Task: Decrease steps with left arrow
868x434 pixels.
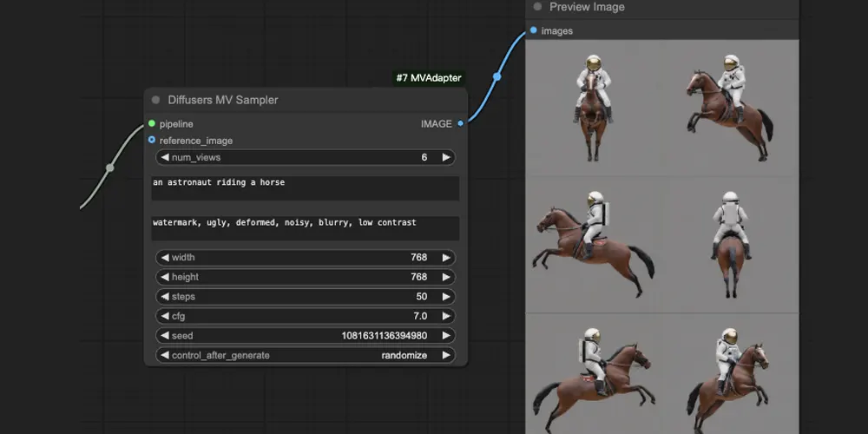Action: pyautogui.click(x=164, y=297)
